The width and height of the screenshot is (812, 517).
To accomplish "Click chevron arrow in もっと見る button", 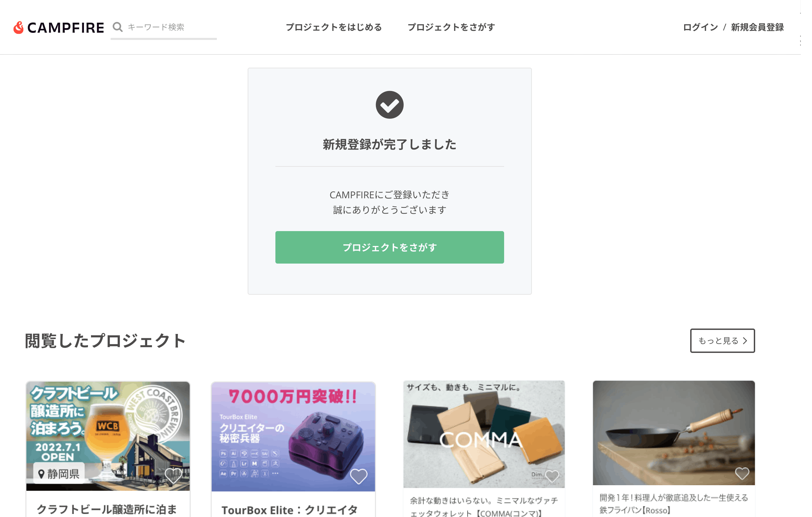I will (x=745, y=341).
